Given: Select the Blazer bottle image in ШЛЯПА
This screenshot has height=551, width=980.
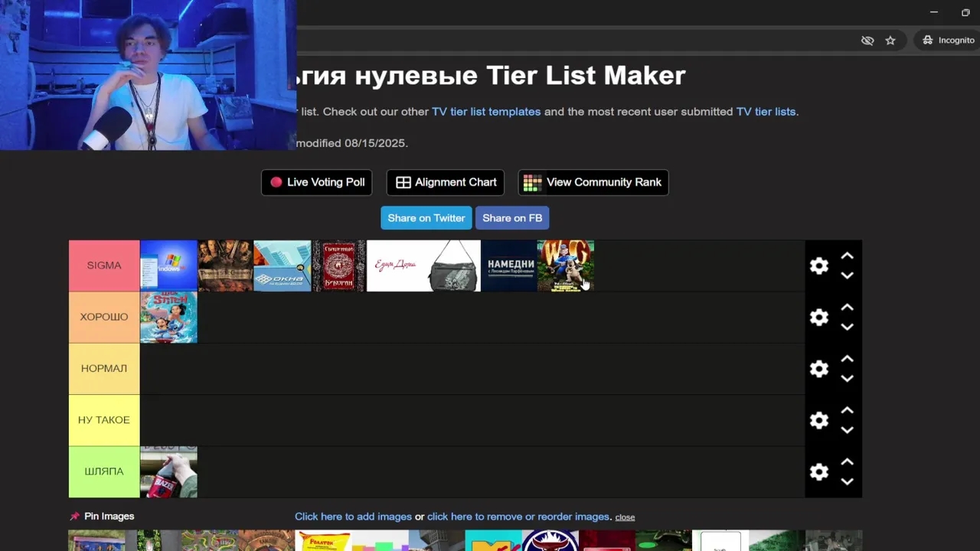Looking at the screenshot, I should point(168,471).
